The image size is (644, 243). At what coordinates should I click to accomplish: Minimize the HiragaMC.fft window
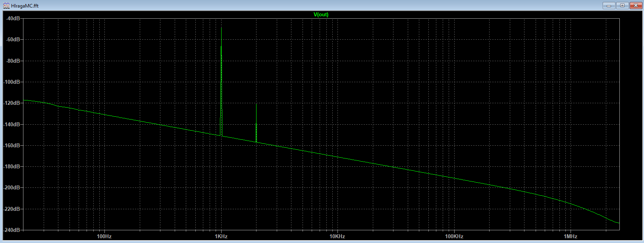point(608,6)
